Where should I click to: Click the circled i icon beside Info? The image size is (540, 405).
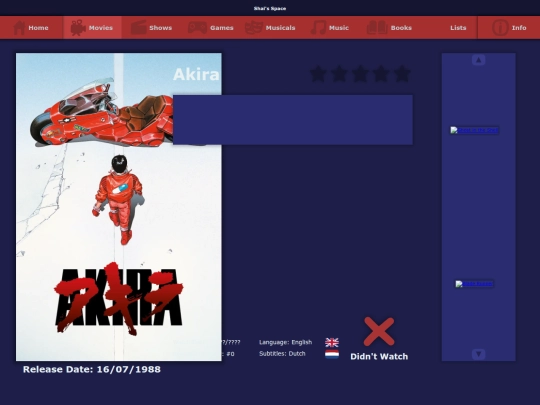(500, 28)
